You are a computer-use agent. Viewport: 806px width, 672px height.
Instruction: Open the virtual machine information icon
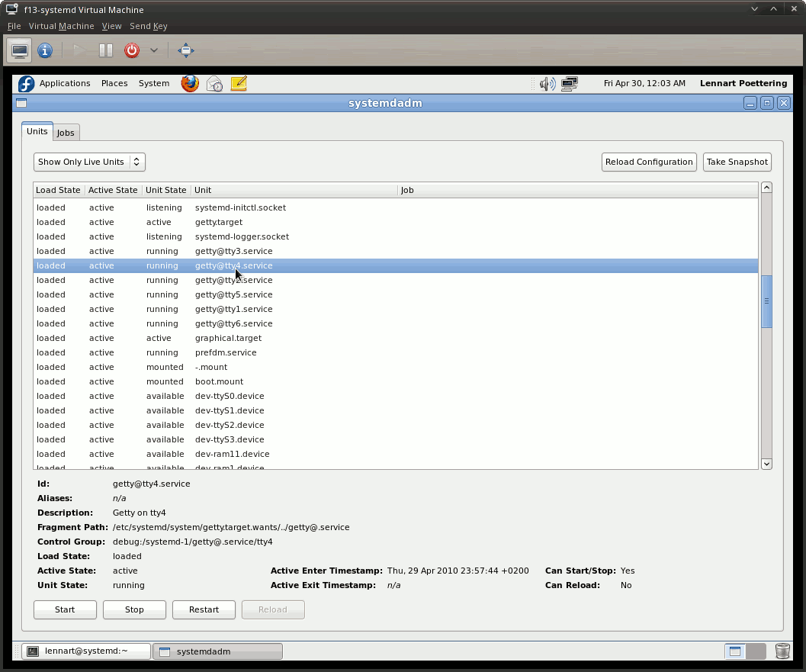pos(44,50)
